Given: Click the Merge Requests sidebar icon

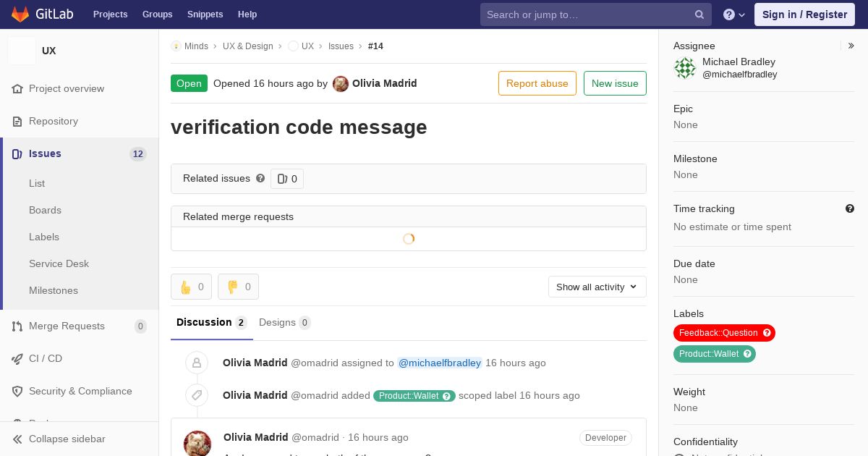Looking at the screenshot, I should pyautogui.click(x=17, y=326).
